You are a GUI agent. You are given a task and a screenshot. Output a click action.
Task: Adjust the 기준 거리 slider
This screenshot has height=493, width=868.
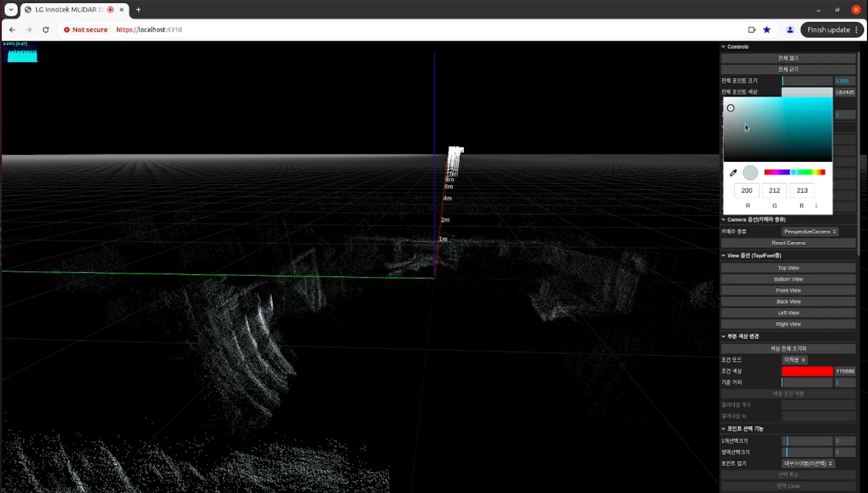tap(807, 382)
